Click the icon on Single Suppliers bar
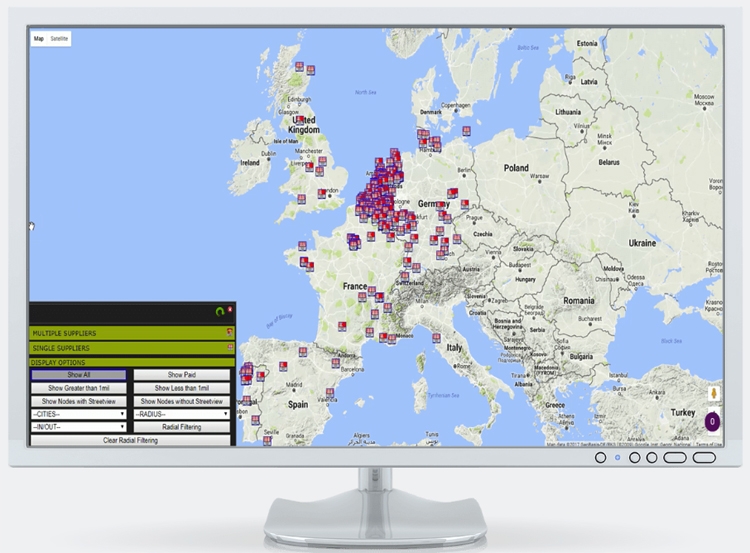 coord(230,347)
